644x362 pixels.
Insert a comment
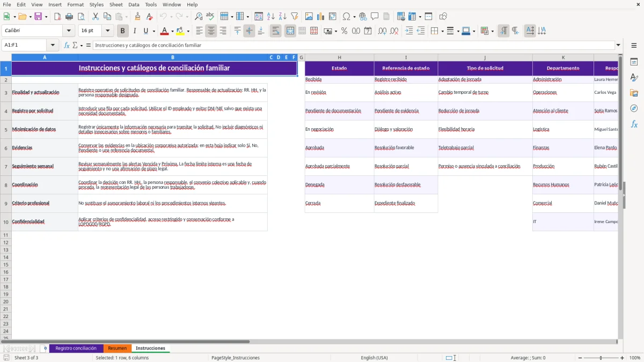pyautogui.click(x=375, y=17)
